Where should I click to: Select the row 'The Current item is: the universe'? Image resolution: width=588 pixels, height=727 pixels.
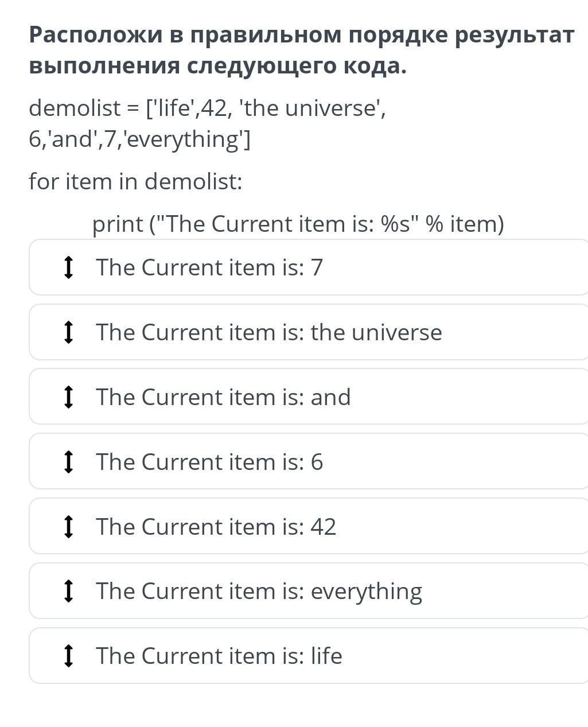309,332
